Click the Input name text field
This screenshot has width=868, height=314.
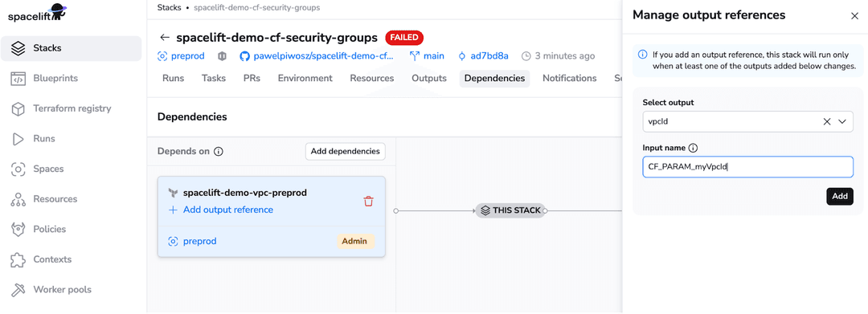click(748, 166)
